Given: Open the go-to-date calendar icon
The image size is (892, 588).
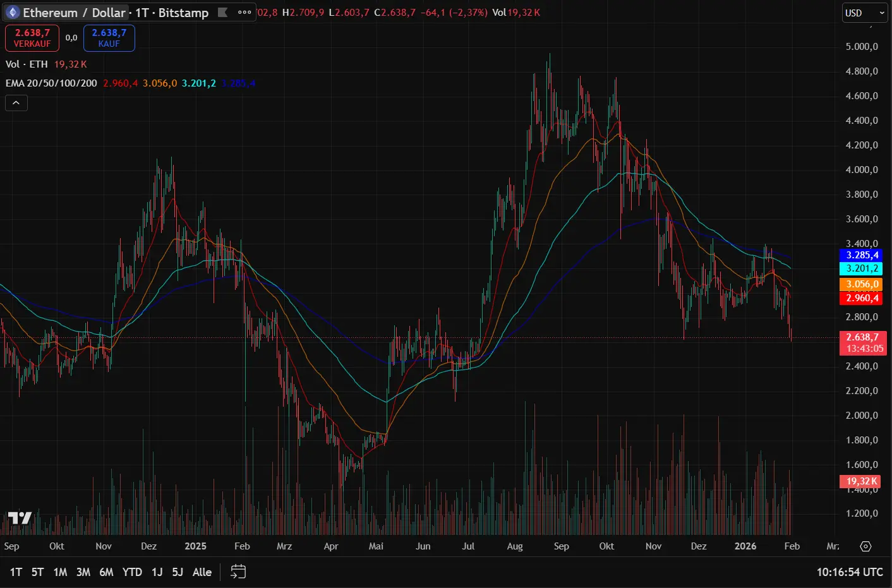Looking at the screenshot, I should coord(238,572).
